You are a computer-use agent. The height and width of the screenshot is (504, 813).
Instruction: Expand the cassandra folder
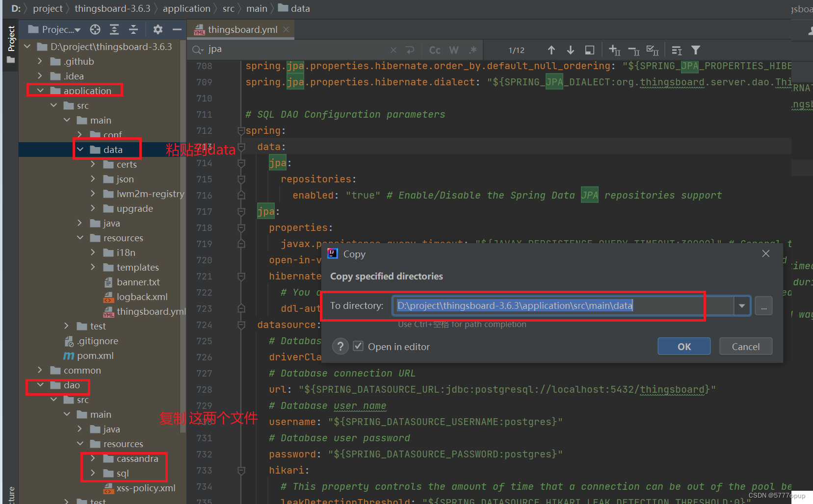(93, 458)
